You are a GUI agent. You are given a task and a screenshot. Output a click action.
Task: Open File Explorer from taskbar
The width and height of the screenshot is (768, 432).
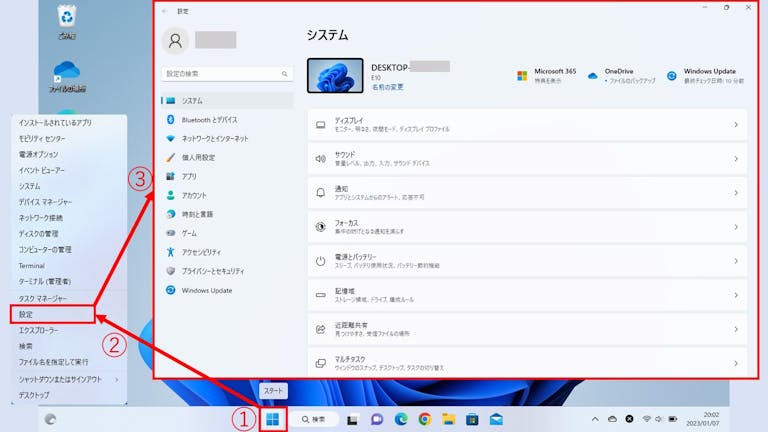pos(449,419)
